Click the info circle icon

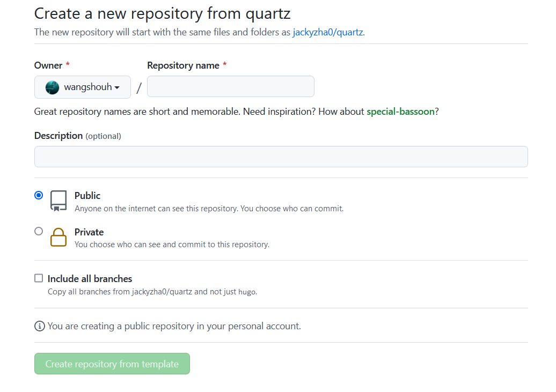coord(40,326)
